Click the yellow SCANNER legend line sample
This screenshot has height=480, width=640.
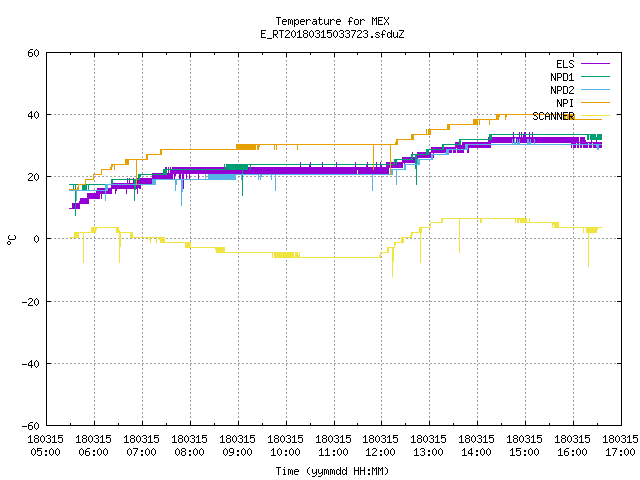tap(595, 116)
